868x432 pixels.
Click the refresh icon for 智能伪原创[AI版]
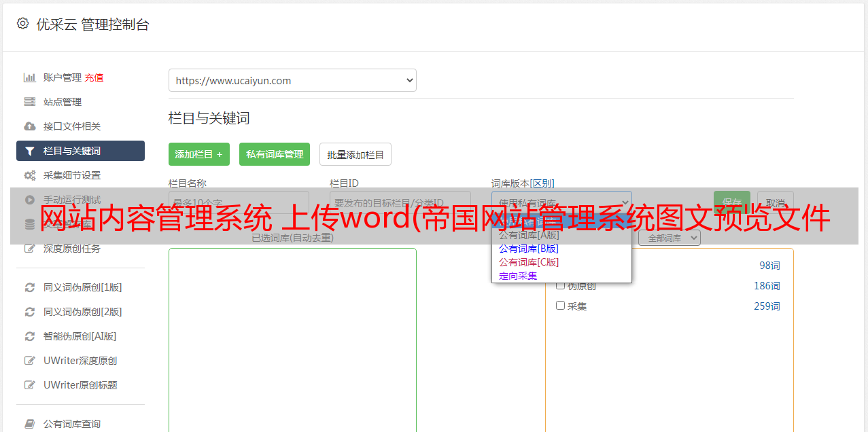[x=29, y=336]
